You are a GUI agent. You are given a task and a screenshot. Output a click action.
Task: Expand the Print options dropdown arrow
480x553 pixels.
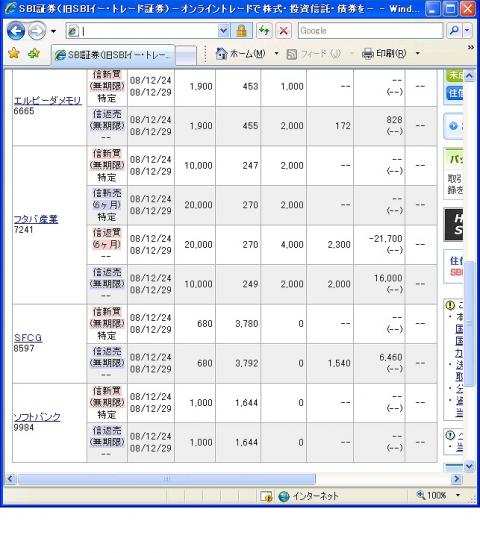(x=418, y=54)
